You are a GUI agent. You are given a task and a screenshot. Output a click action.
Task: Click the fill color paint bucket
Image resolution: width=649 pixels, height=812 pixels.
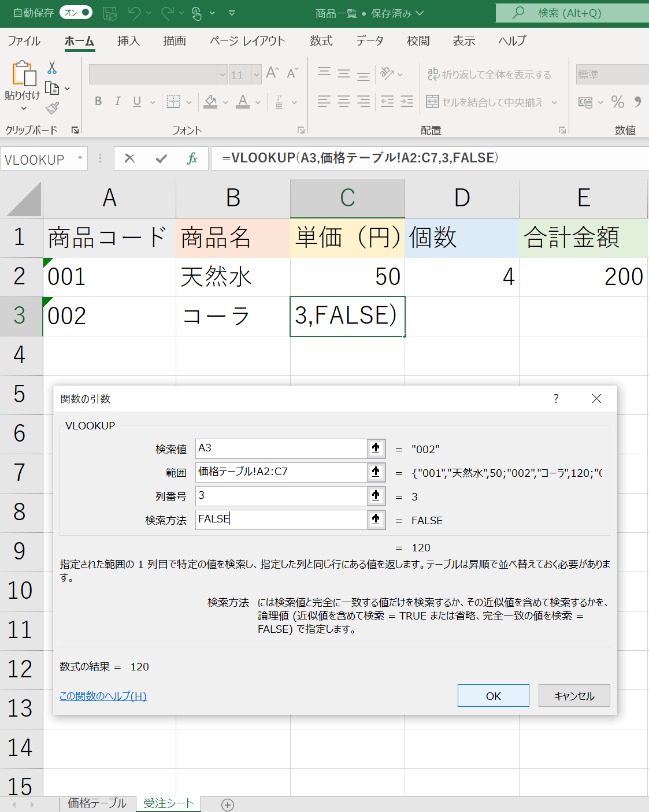coord(210,102)
